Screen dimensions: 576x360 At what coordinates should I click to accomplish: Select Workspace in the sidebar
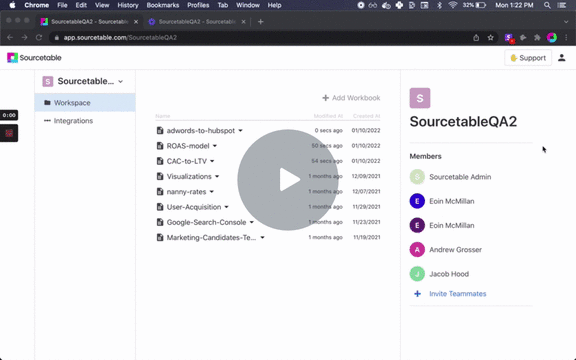coord(85,102)
